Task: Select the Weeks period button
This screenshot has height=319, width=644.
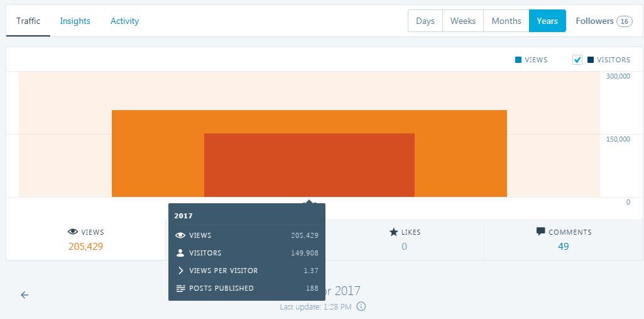Action: coord(463,21)
